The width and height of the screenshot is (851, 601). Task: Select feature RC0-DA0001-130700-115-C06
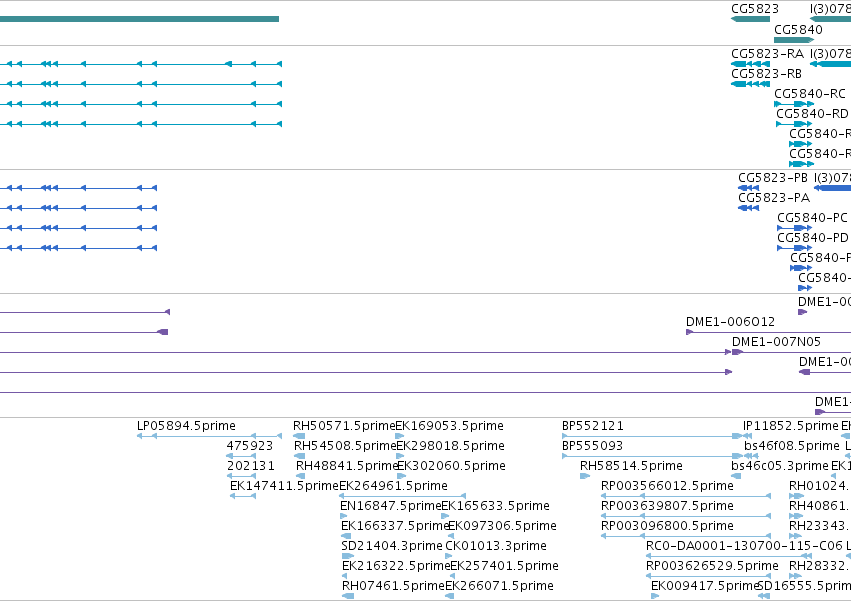(744, 546)
